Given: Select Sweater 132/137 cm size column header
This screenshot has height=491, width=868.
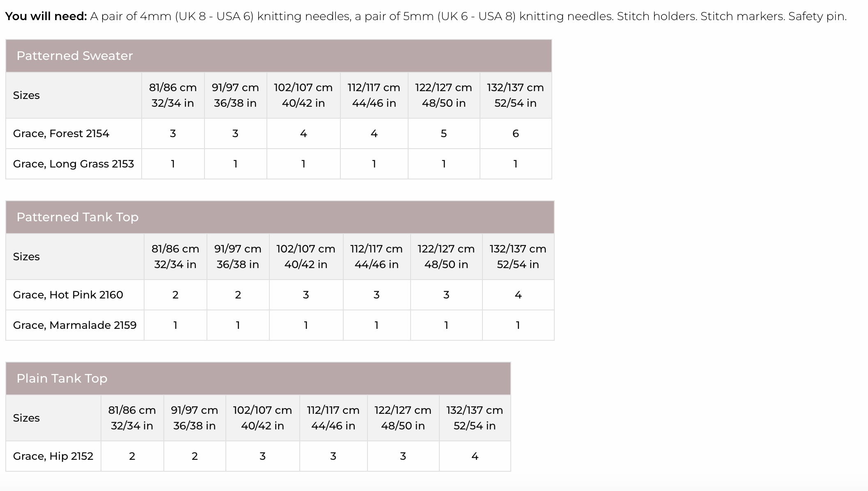Looking at the screenshot, I should [x=516, y=95].
